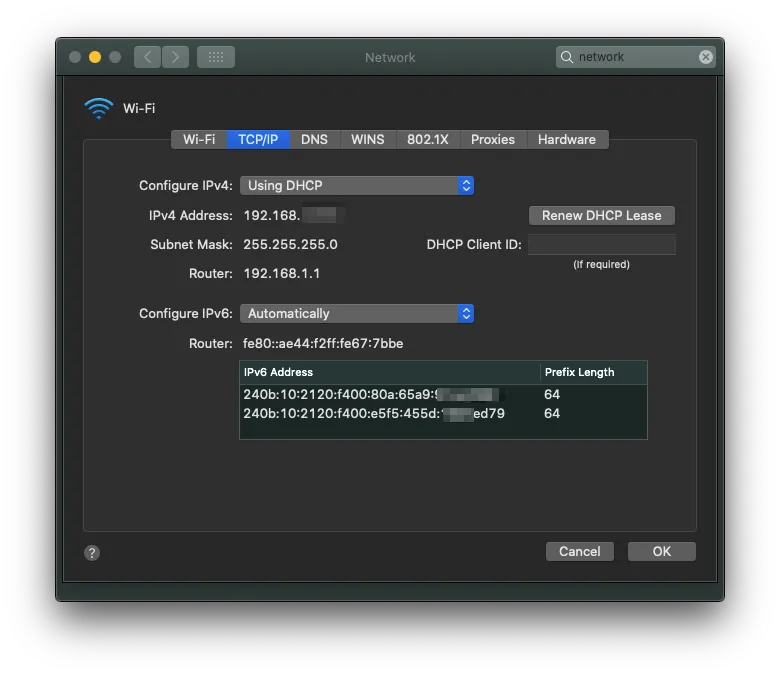Click the forward navigation arrow
The width and height of the screenshot is (780, 675).
point(175,57)
